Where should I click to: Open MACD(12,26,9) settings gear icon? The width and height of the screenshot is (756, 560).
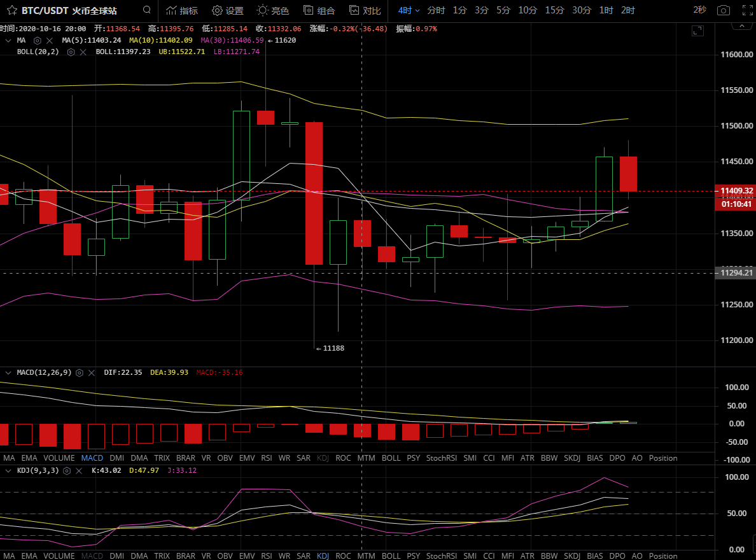[x=78, y=372]
